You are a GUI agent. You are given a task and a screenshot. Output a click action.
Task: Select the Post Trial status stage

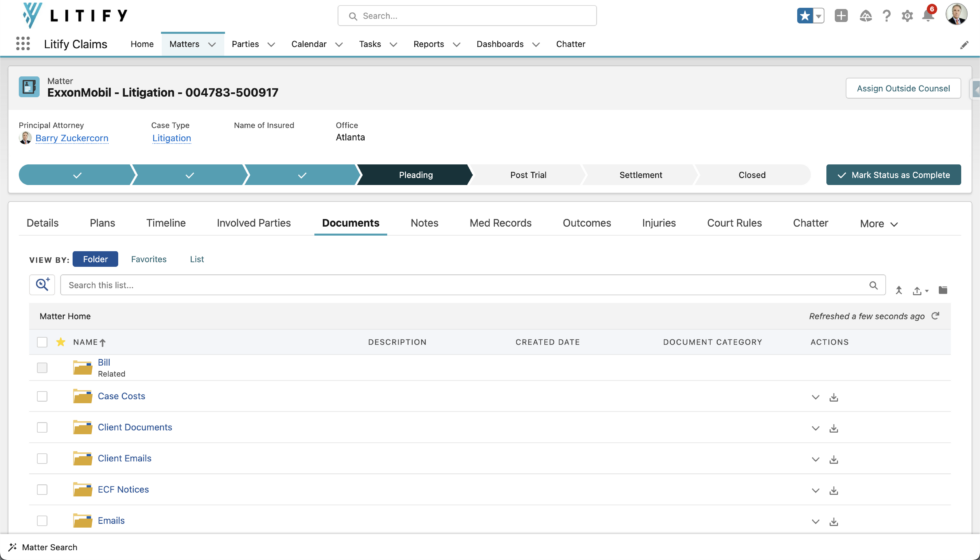coord(528,175)
